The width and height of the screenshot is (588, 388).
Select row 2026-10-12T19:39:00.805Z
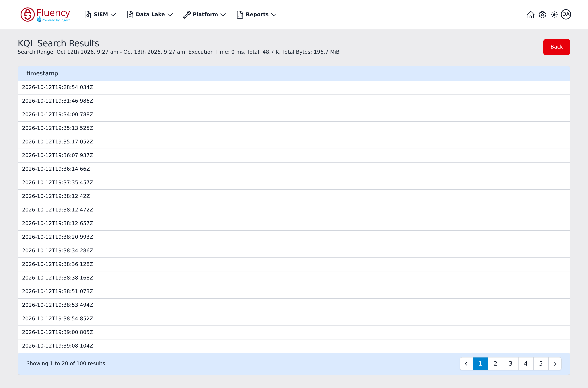point(294,332)
